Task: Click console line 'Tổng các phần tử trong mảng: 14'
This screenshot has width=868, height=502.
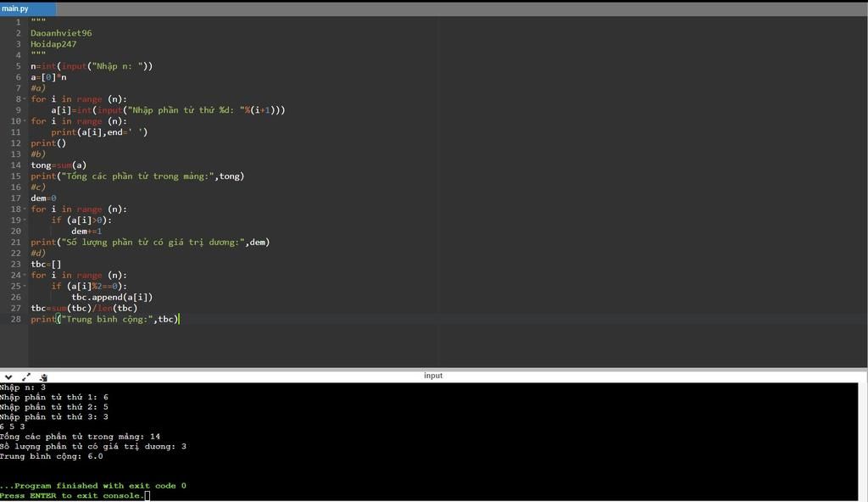Action: coord(80,437)
